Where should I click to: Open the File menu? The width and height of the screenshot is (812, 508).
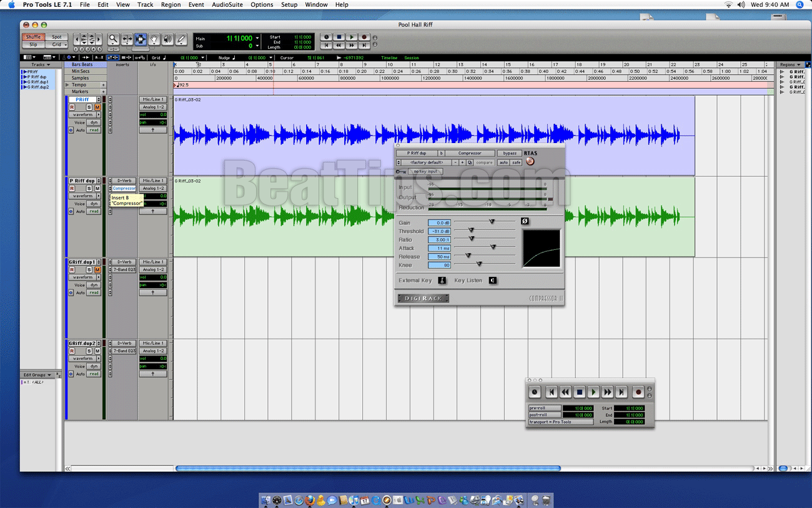(x=84, y=4)
